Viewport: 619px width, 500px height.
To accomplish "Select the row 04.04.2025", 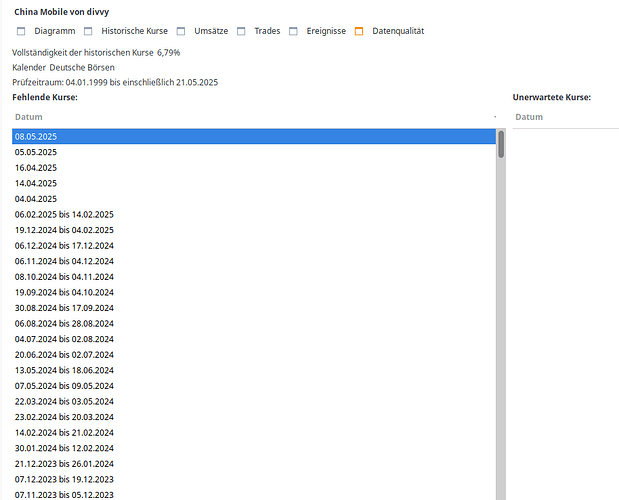I will [254, 199].
